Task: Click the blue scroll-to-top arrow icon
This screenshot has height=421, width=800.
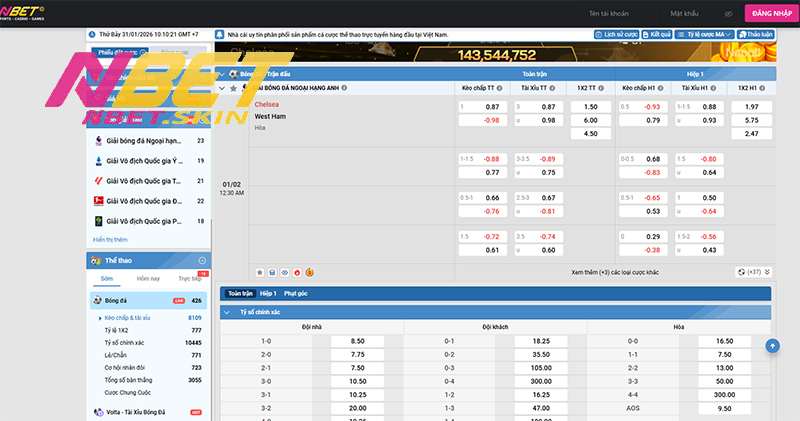Action: tap(772, 345)
